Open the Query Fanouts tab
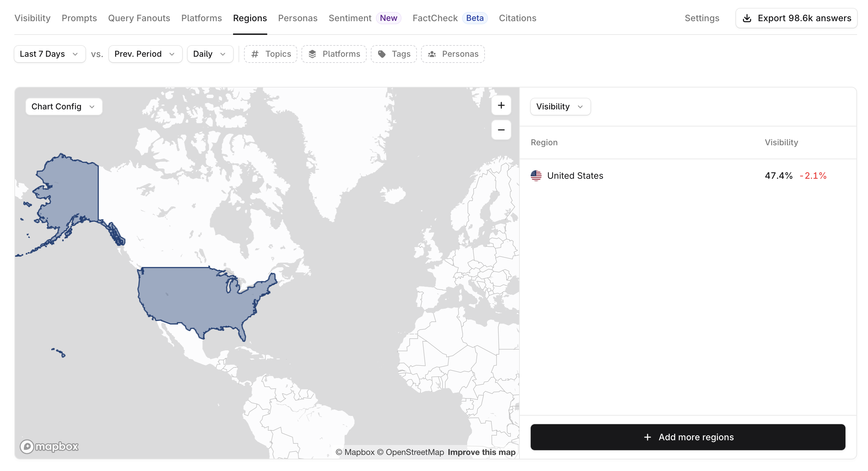Viewport: 868px width, 471px height. click(x=139, y=18)
